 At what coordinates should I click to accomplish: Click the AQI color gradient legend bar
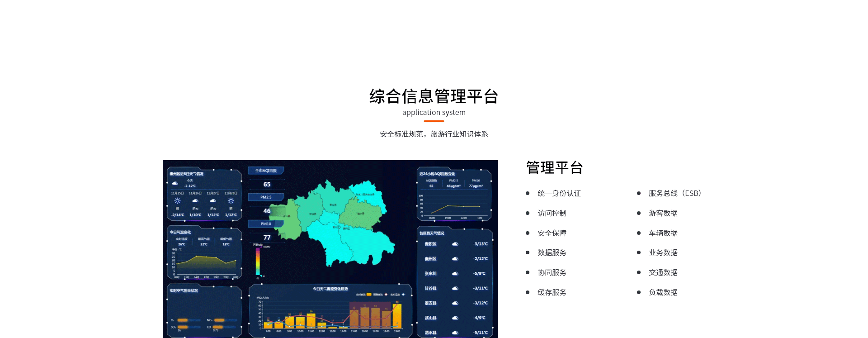tap(258, 261)
